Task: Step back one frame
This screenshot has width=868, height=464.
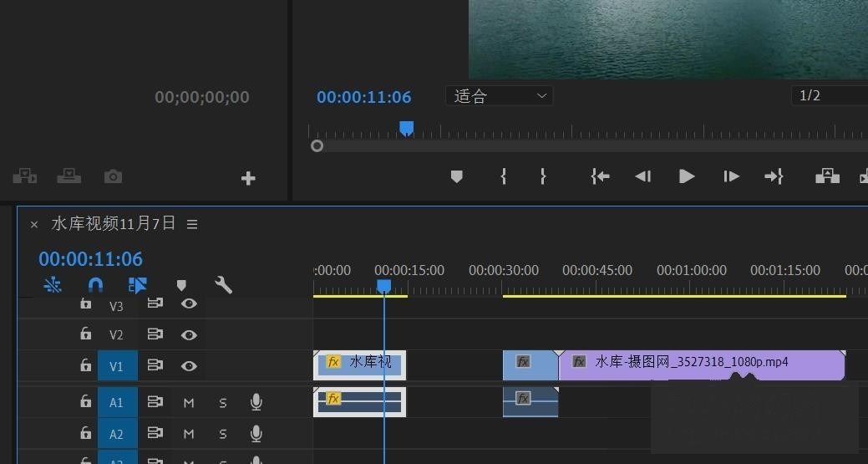Action: coord(642,176)
